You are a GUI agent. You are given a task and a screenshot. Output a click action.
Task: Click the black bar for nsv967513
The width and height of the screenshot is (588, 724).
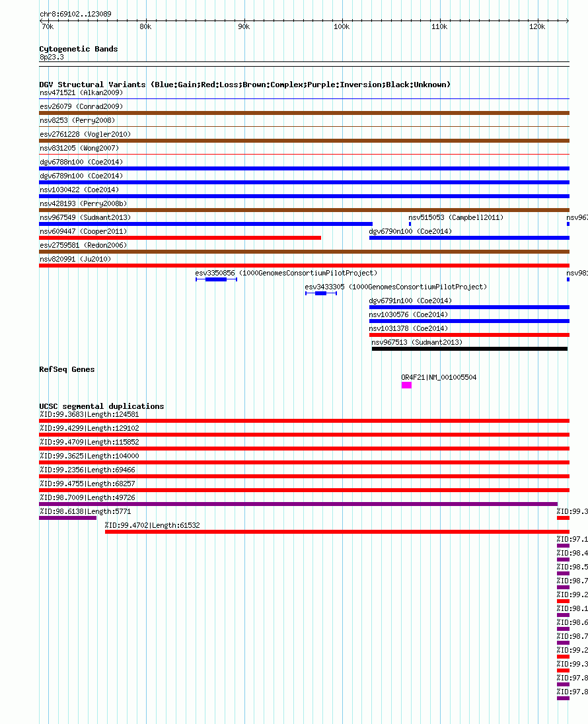470,349
